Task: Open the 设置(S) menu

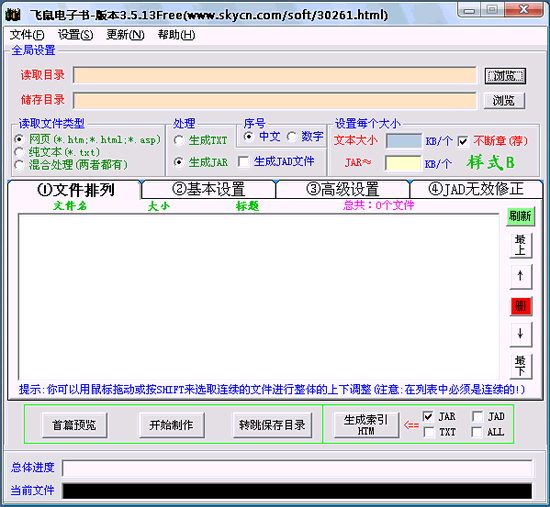Action: tap(75, 35)
